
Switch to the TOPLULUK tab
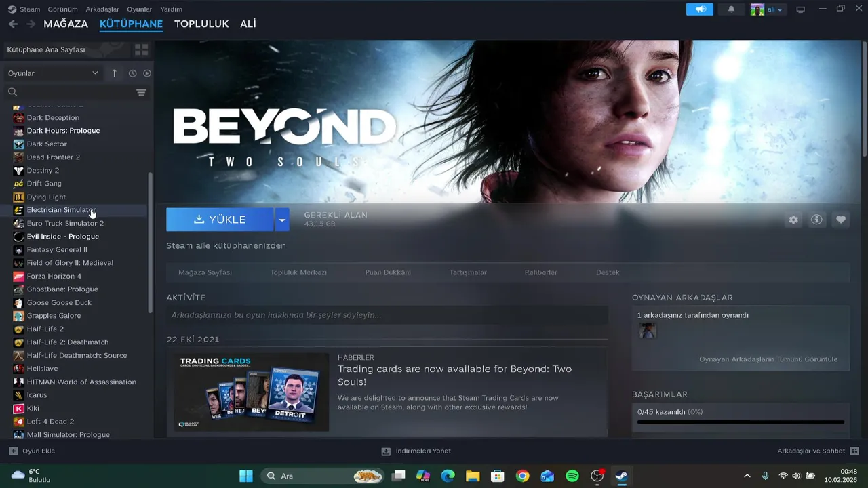[201, 24]
